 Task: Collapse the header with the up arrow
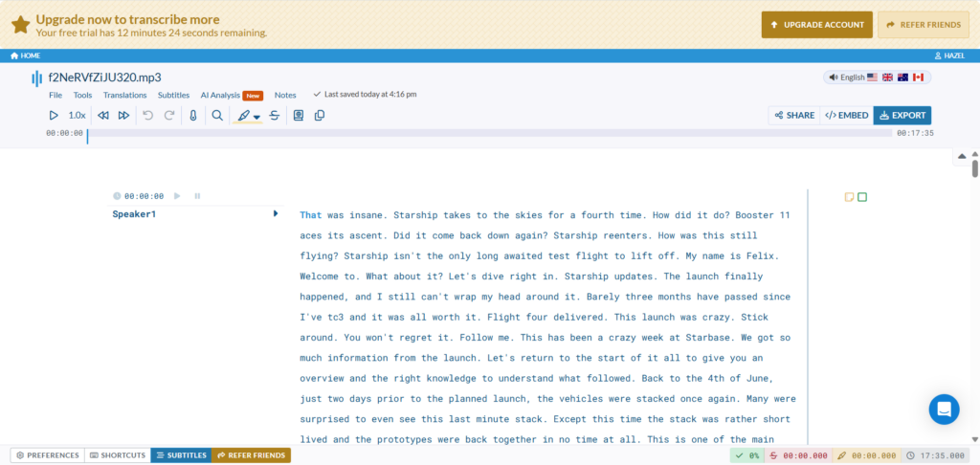coord(963,156)
